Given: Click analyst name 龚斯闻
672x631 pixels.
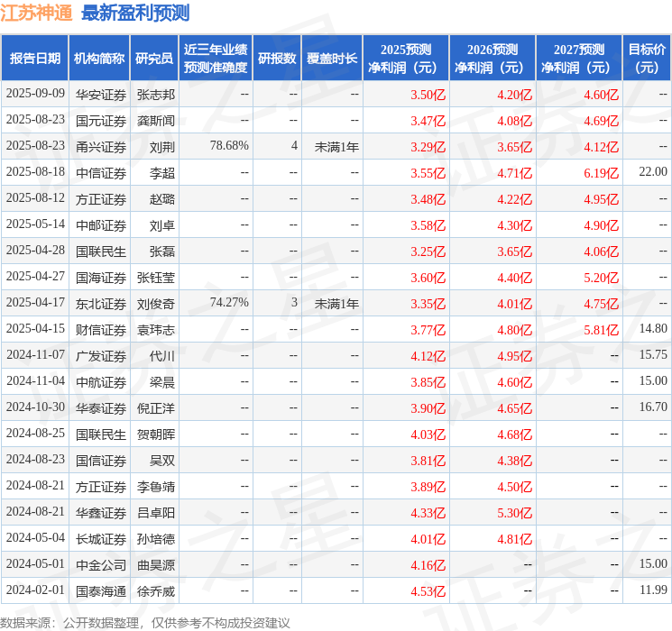Looking at the screenshot, I should point(155,121).
